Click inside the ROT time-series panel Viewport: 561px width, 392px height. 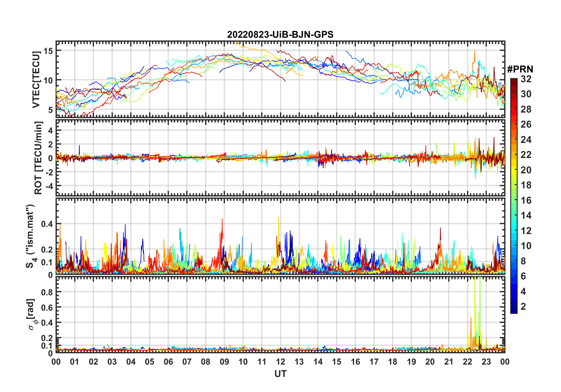coord(280,157)
